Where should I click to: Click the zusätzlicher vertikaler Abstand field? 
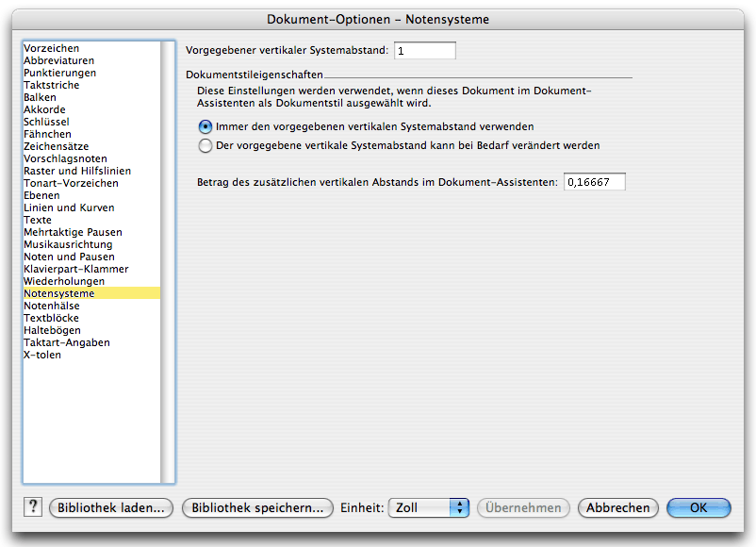click(595, 182)
